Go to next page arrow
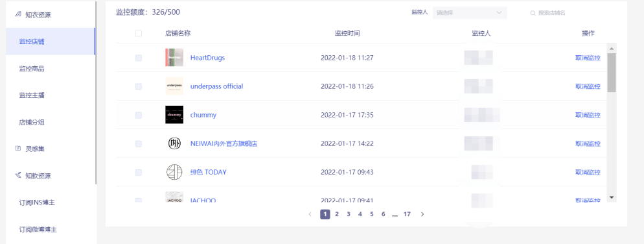644x244 pixels. click(422, 214)
